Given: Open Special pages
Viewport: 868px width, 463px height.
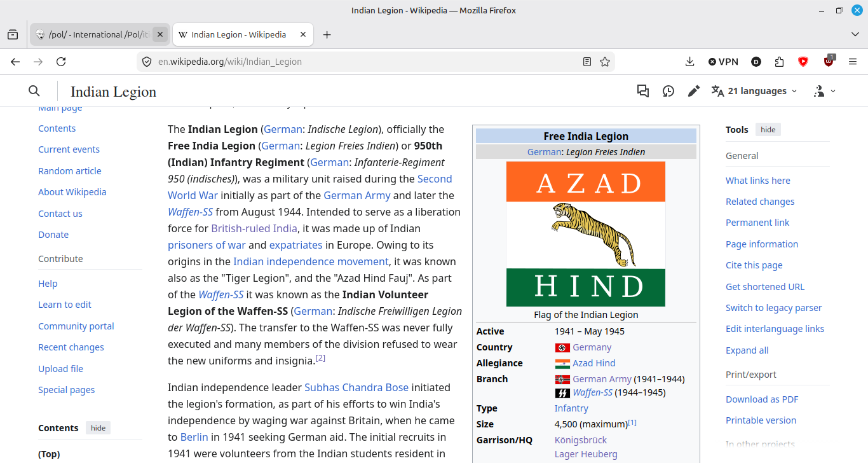Looking at the screenshot, I should (66, 390).
